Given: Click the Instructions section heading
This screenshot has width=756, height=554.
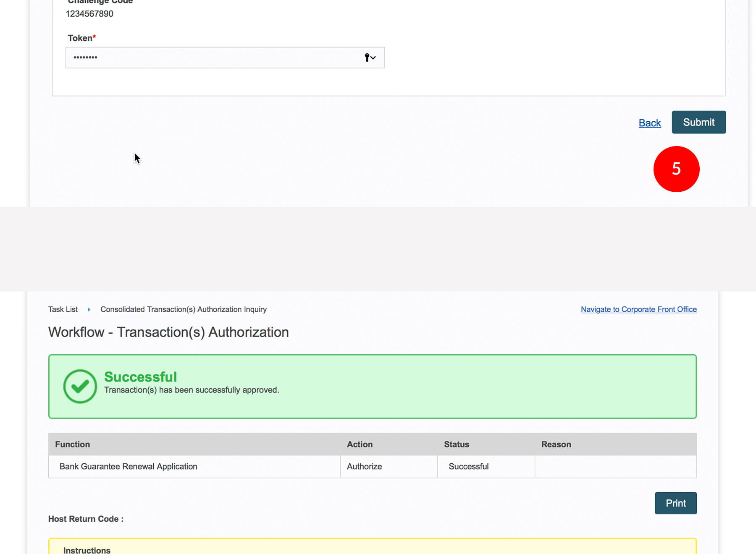Looking at the screenshot, I should tap(87, 550).
